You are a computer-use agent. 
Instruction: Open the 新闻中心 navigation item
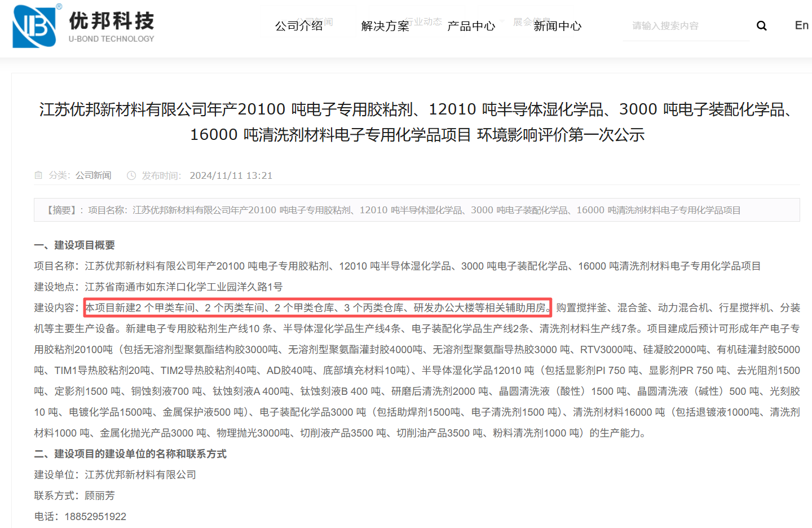click(558, 26)
